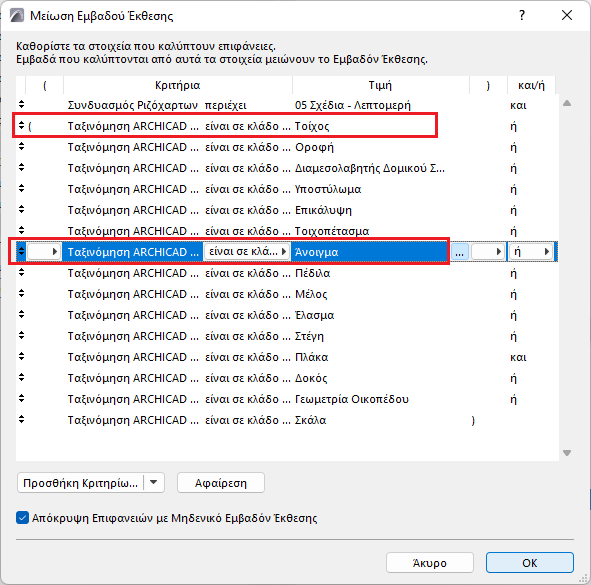The width and height of the screenshot is (591, 585).
Task: Select the Τοίχος value cell
Action: tap(312, 126)
